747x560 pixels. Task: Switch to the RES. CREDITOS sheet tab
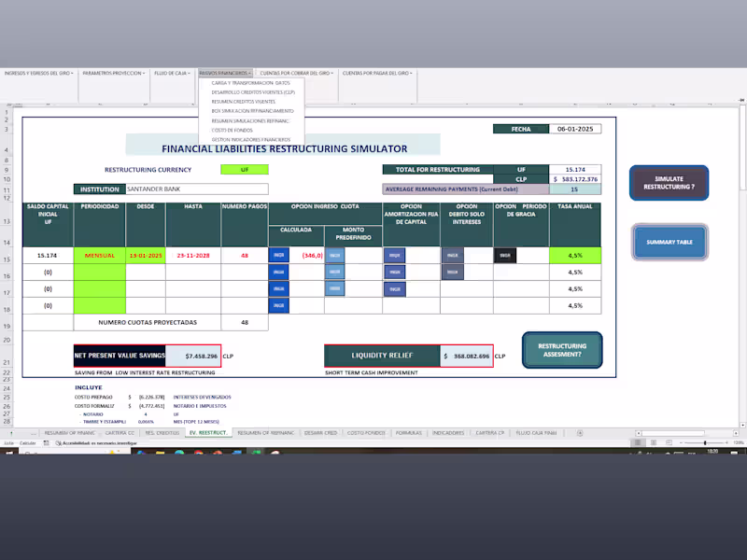[x=162, y=433]
